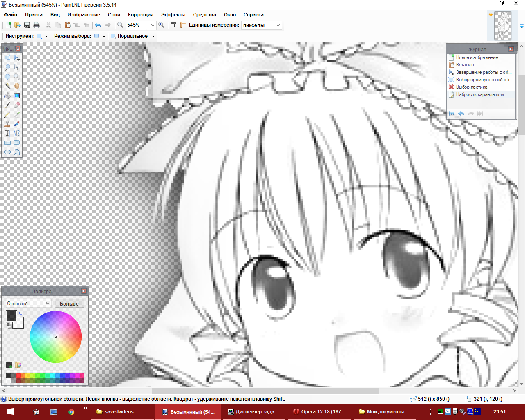Open the zoom level 545% dropdown

pyautogui.click(x=153, y=25)
